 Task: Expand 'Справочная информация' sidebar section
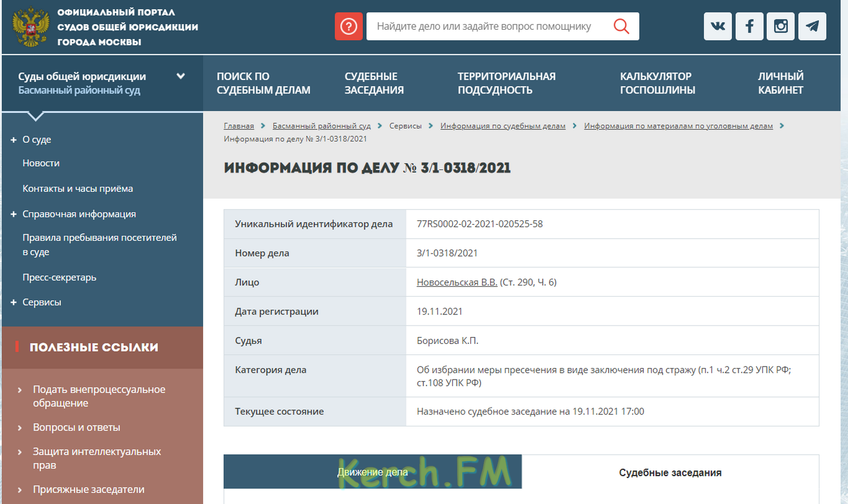point(14,214)
